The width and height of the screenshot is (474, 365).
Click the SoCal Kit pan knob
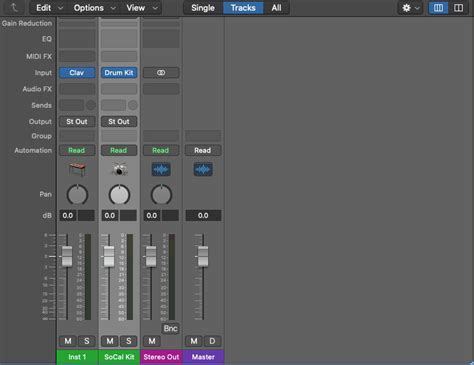(119, 195)
